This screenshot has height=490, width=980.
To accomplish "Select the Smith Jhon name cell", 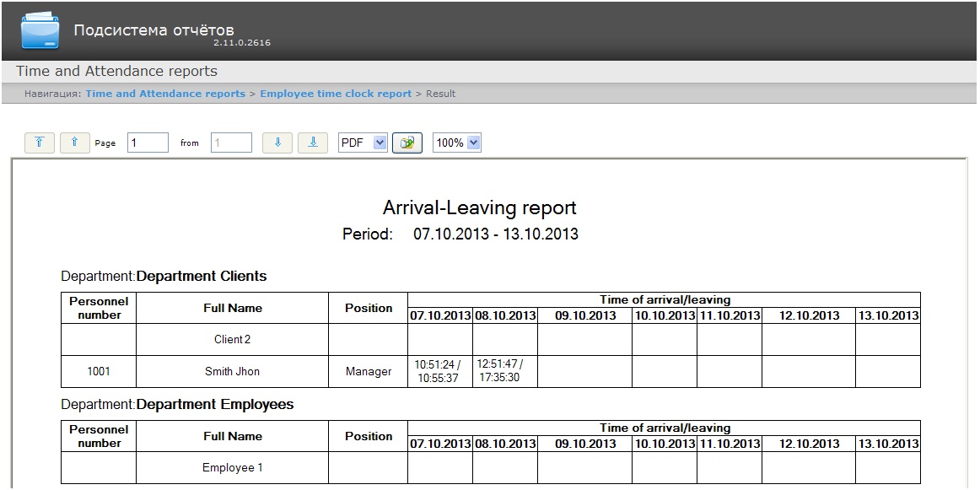I will click(x=232, y=371).
